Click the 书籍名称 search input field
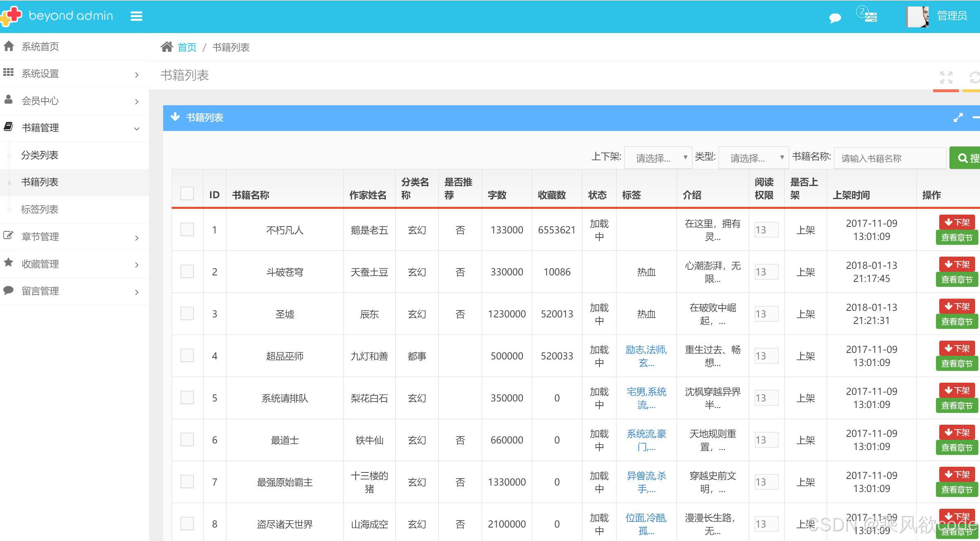The image size is (980, 541). pyautogui.click(x=890, y=158)
